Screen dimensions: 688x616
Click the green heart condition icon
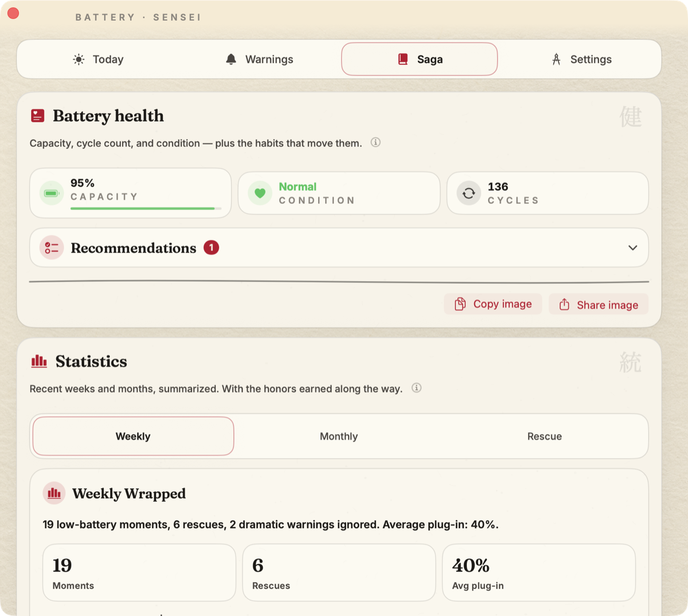[260, 193]
